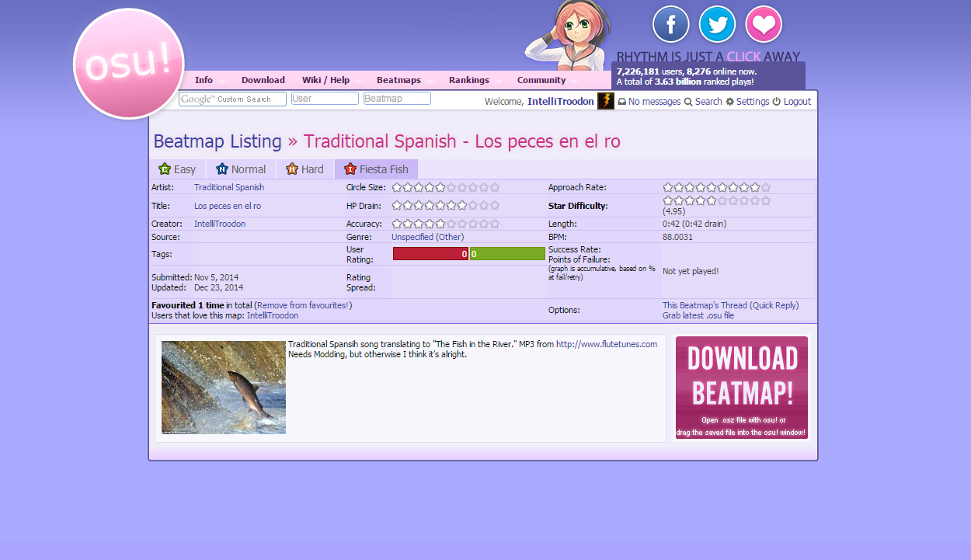Open the Facebook social icon
Image resolution: width=971 pixels, height=560 pixels.
(671, 24)
